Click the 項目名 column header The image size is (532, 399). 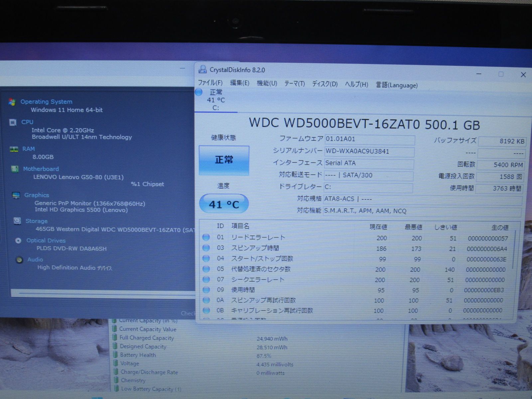point(240,226)
